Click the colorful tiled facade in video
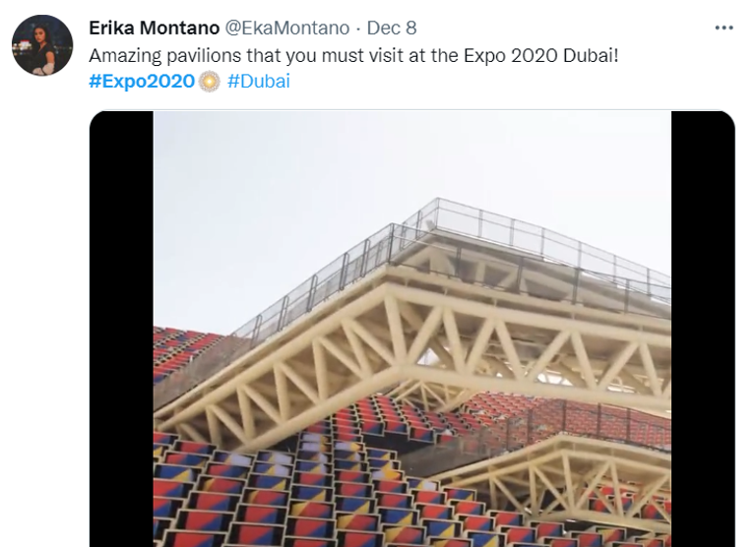Viewport: 756px width, 547px height. 295,482
